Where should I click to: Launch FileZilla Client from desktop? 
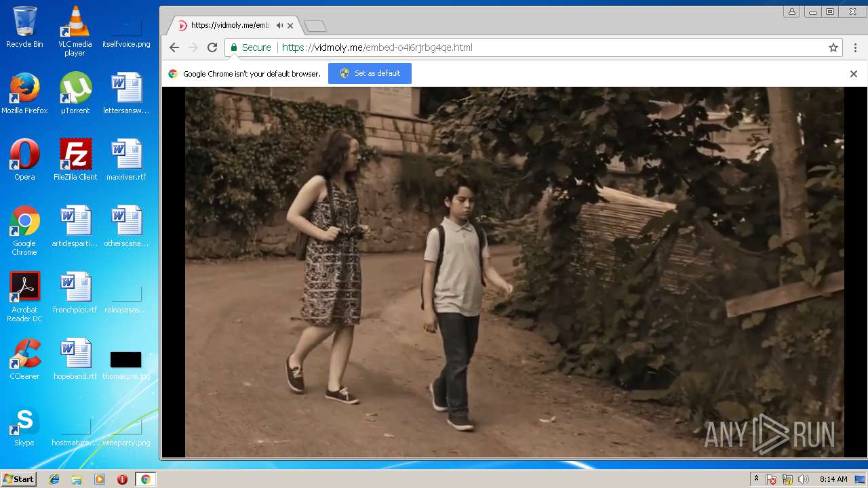tap(75, 160)
